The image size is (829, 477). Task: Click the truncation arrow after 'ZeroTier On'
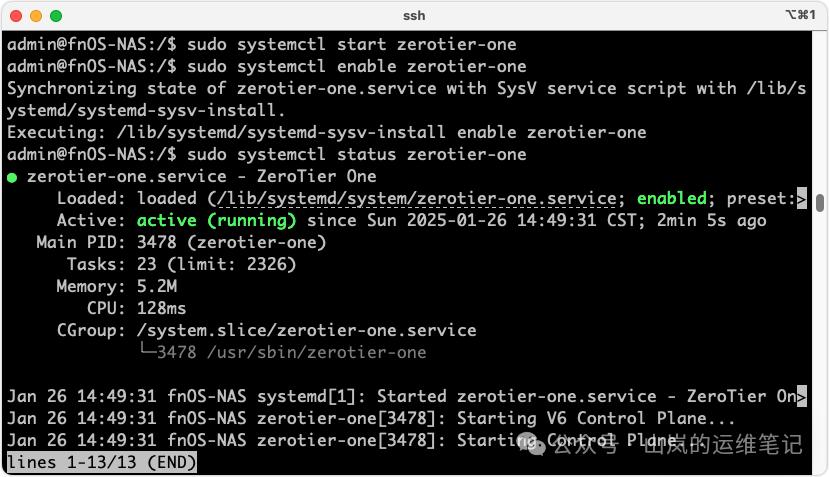click(801, 397)
